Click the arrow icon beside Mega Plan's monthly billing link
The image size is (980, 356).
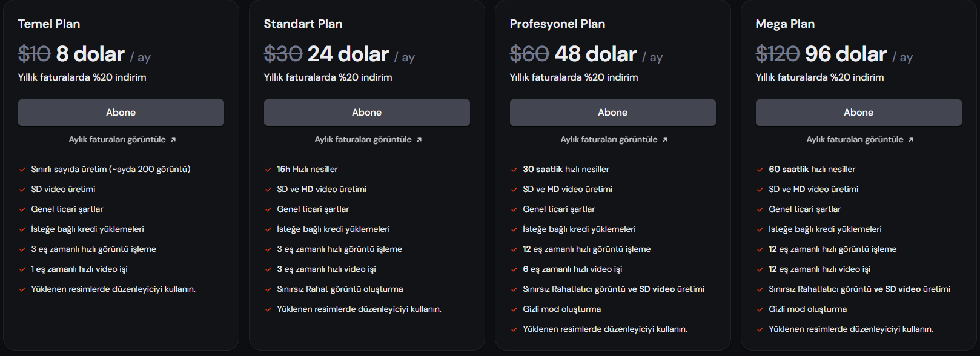pyautogui.click(x=911, y=140)
